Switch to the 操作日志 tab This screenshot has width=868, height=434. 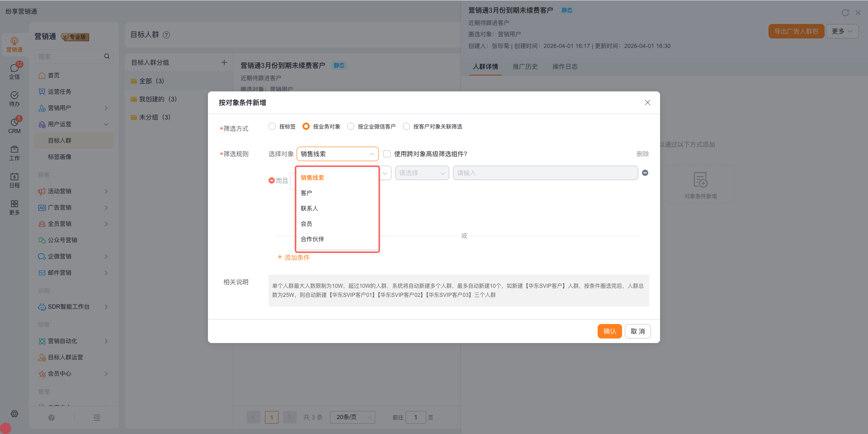click(565, 67)
